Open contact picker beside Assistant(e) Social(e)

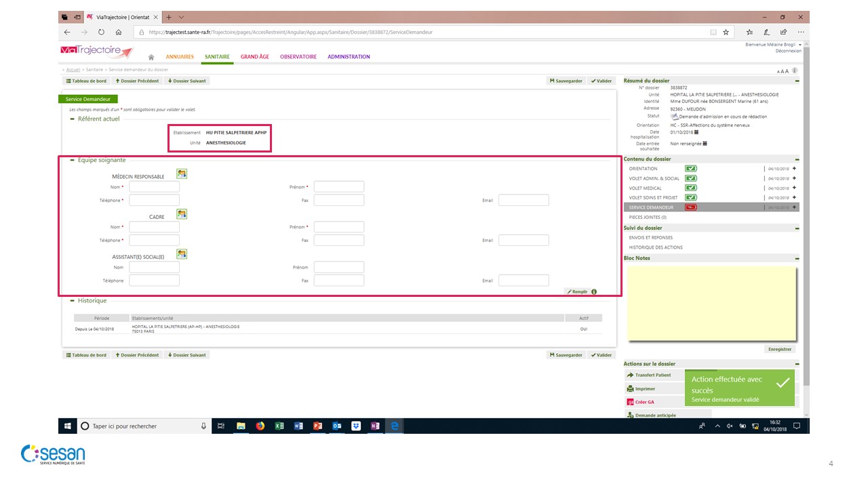tap(182, 254)
